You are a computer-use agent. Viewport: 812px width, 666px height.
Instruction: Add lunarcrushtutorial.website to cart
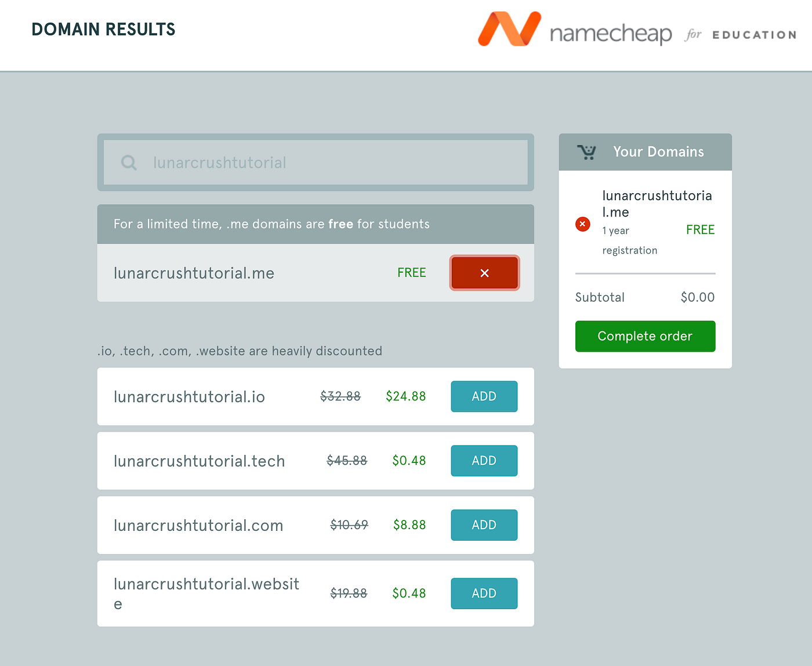tap(484, 593)
